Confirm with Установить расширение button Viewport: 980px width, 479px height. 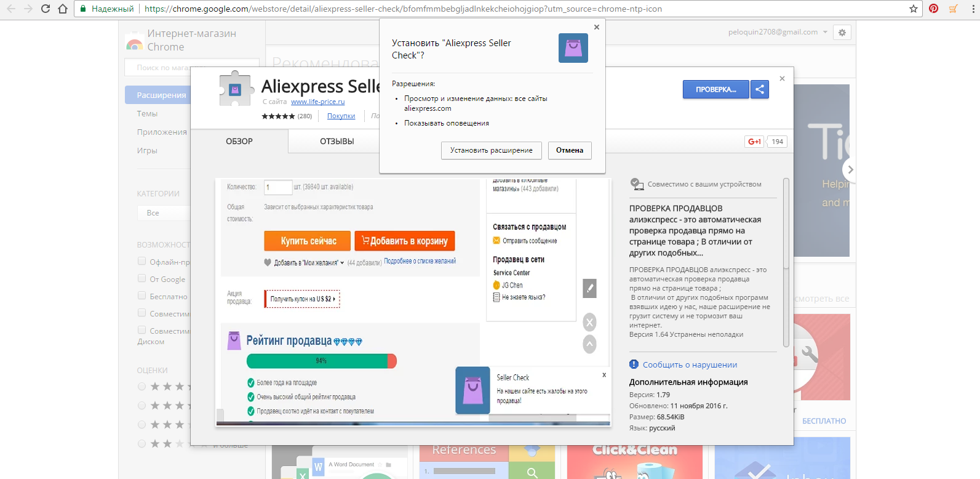pos(492,150)
